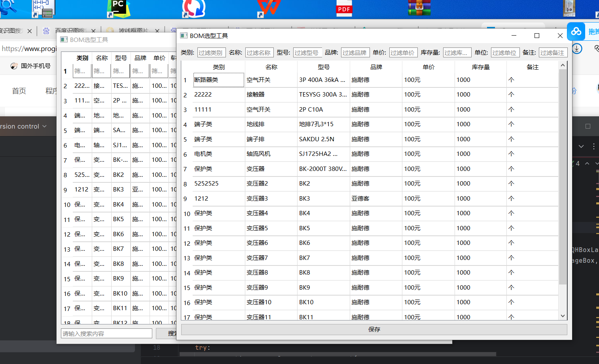Click the vertical scrollbar thumb of table

click(563, 177)
